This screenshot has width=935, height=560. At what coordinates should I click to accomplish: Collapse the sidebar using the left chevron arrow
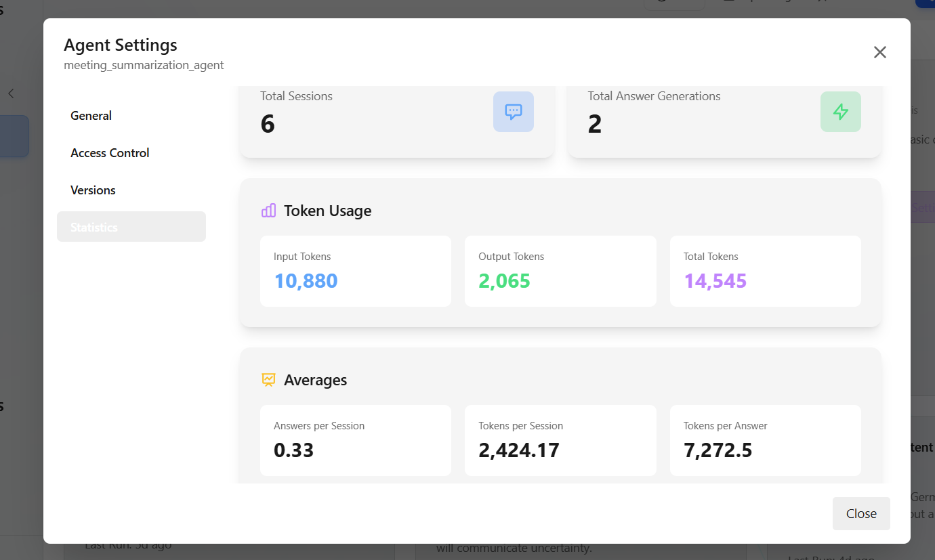[x=10, y=93]
